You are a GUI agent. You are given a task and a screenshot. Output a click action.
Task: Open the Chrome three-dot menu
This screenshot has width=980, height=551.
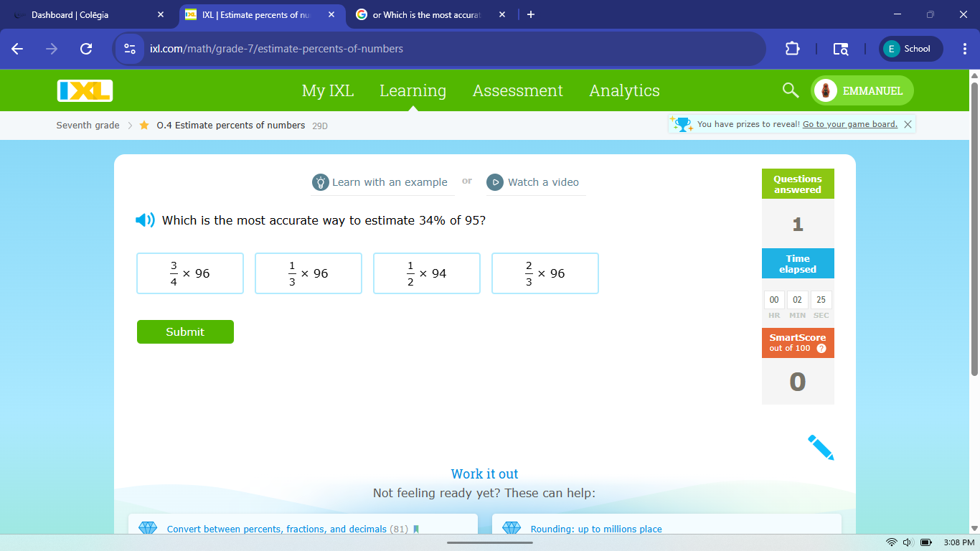[964, 48]
